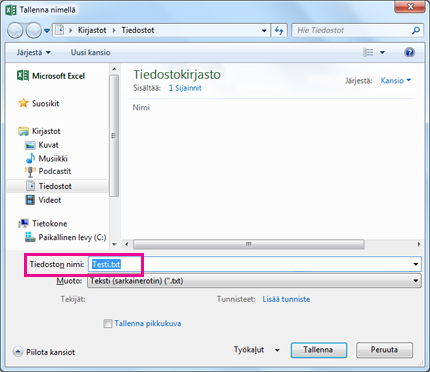Screen dimensions: 430x372
Task: Click the Podcastit library icon
Action: (30, 172)
